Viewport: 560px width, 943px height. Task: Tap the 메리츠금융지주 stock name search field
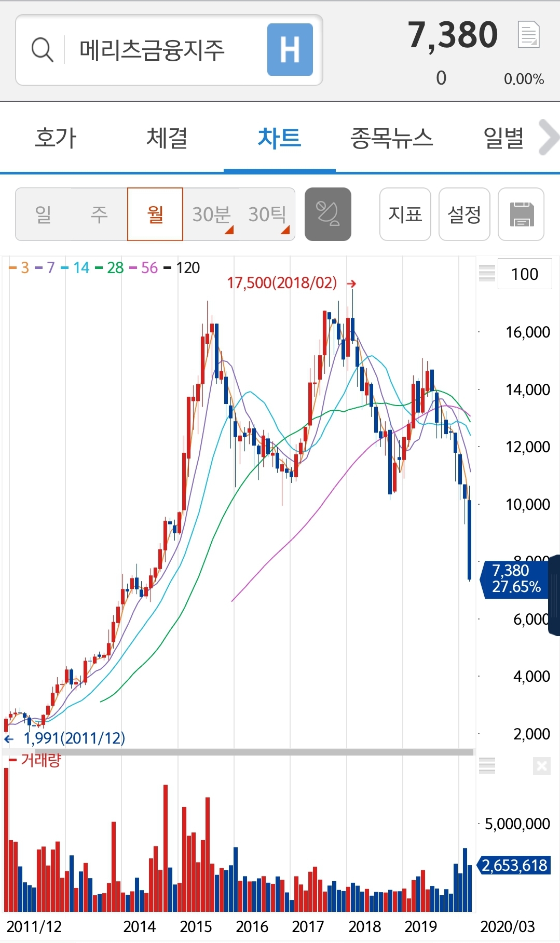point(169,50)
